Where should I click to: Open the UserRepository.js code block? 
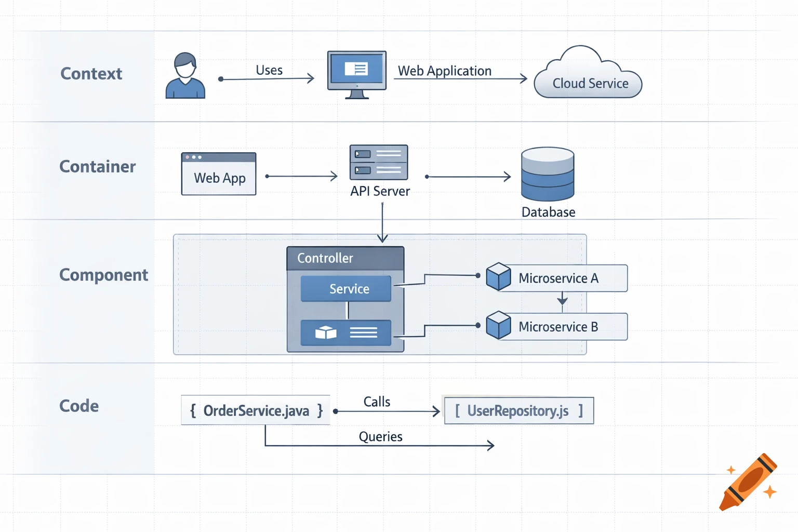pos(518,410)
